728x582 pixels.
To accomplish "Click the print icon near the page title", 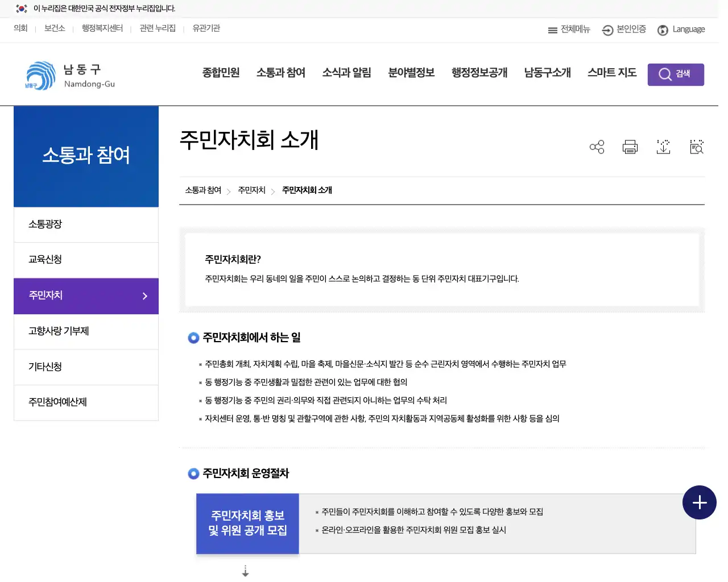I will (x=630, y=147).
